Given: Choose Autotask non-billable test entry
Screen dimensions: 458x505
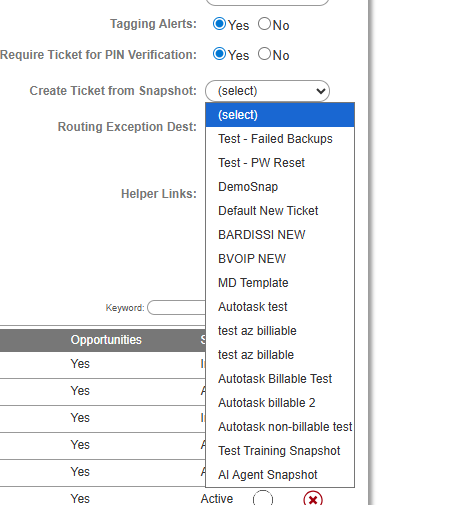Looking at the screenshot, I should coord(280,427).
